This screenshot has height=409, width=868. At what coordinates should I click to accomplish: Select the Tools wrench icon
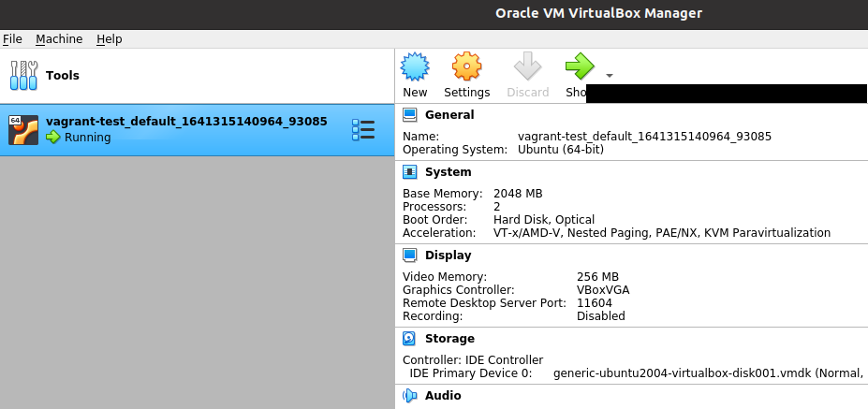click(23, 75)
